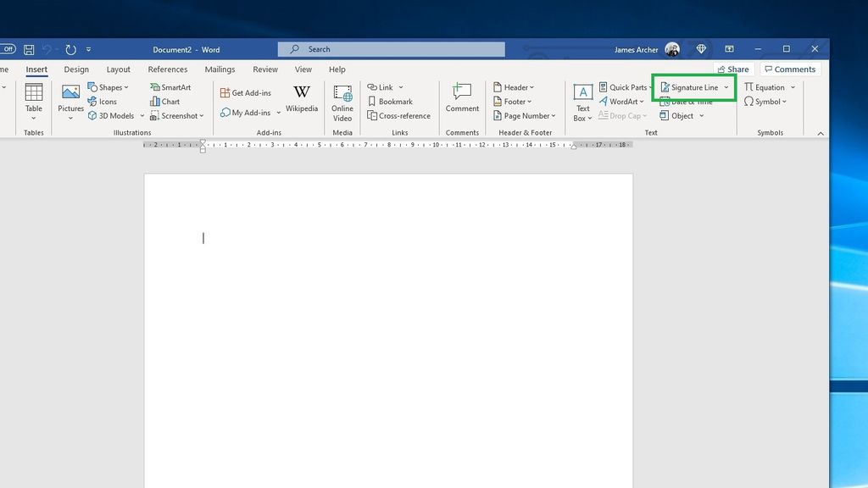The width and height of the screenshot is (868, 488).
Task: Open the Signature Line dropdown arrow
Action: [726, 86]
